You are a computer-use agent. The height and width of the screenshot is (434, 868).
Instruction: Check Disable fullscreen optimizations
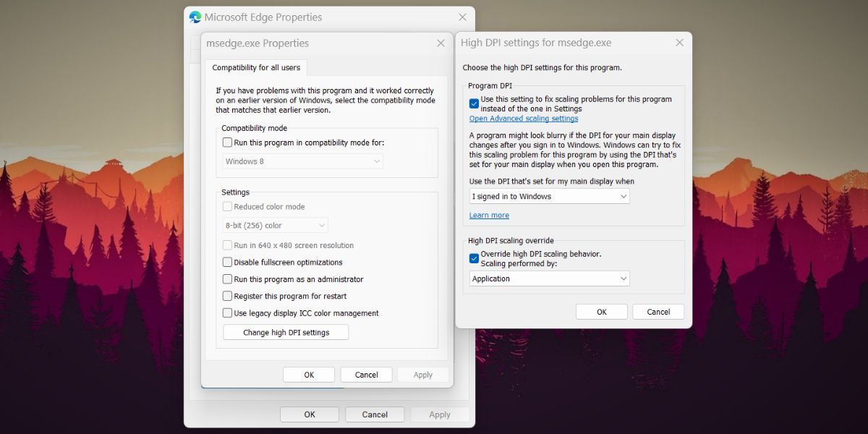(x=227, y=263)
